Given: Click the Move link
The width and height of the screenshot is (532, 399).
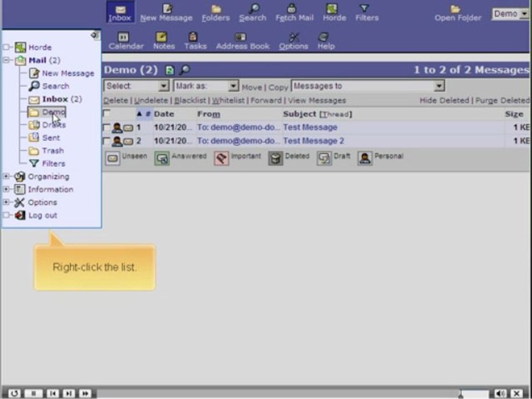Looking at the screenshot, I should point(252,88).
